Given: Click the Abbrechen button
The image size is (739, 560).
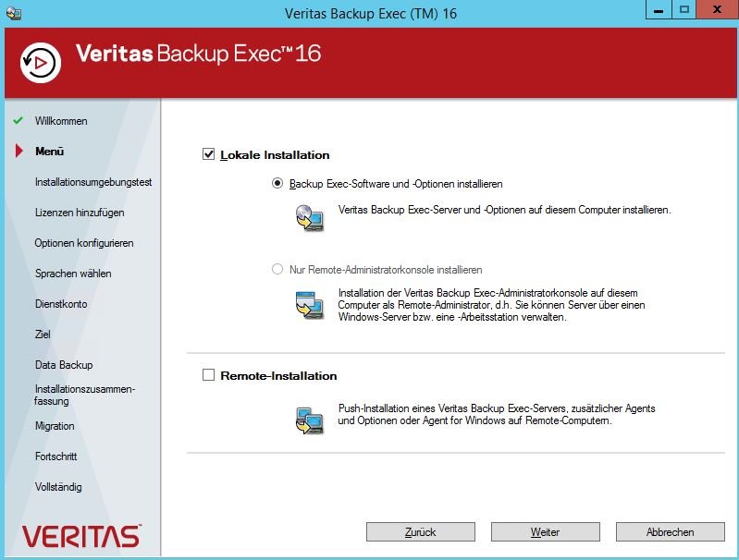Looking at the screenshot, I should [671, 531].
